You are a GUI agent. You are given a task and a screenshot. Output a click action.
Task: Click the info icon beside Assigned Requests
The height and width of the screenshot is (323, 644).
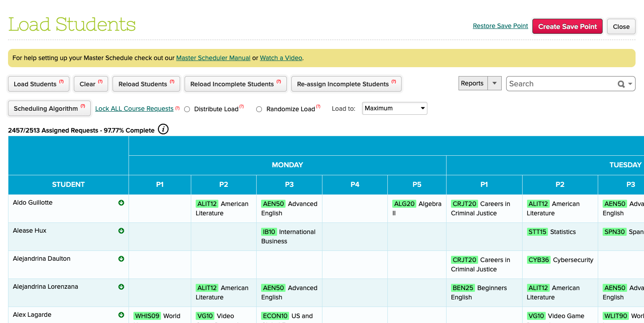(x=163, y=129)
